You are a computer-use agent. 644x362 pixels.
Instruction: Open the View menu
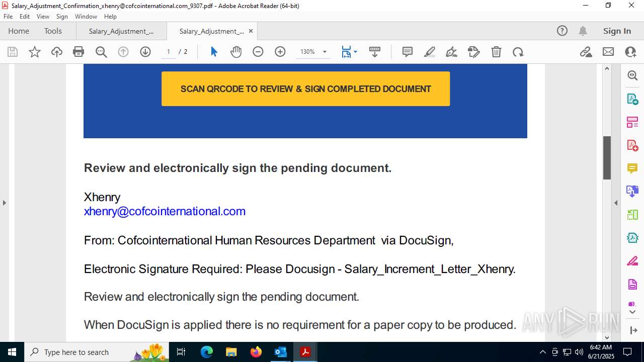click(x=43, y=17)
